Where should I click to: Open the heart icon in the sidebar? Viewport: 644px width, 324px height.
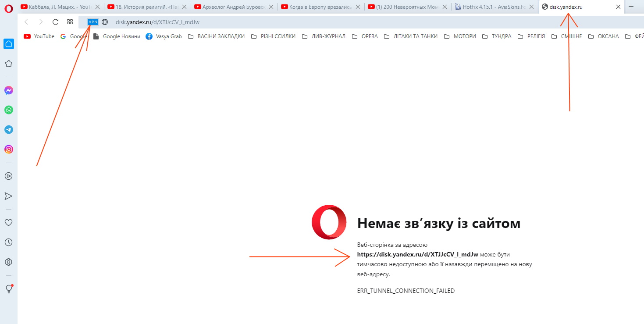tap(8, 223)
